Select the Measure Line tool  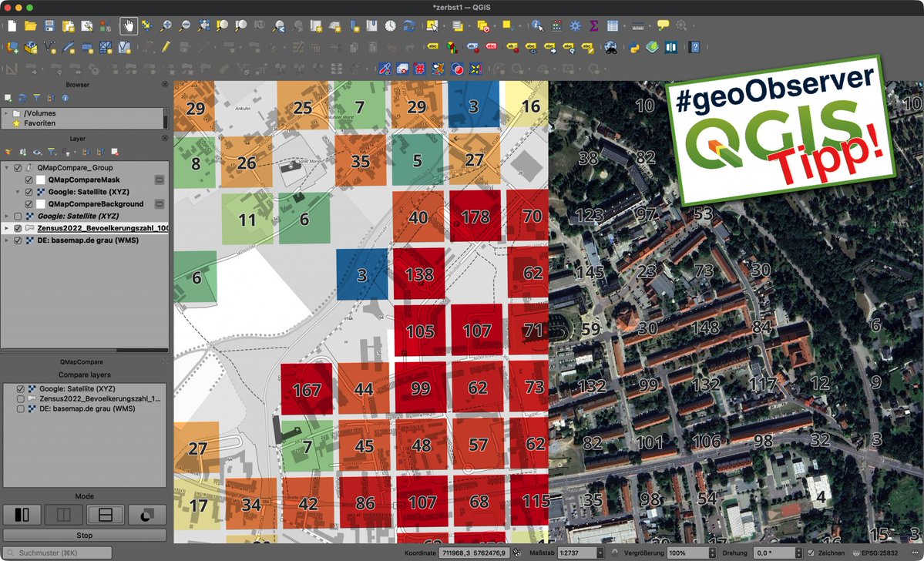tap(638, 25)
